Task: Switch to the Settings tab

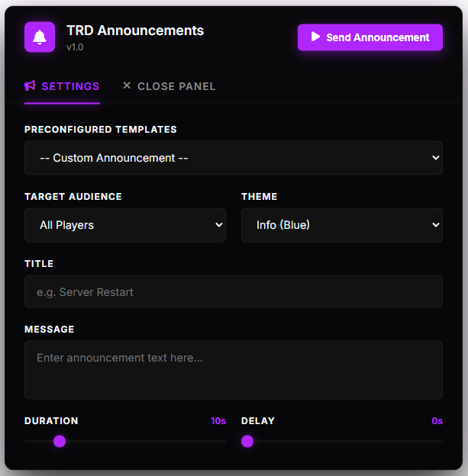Action: coord(62,86)
